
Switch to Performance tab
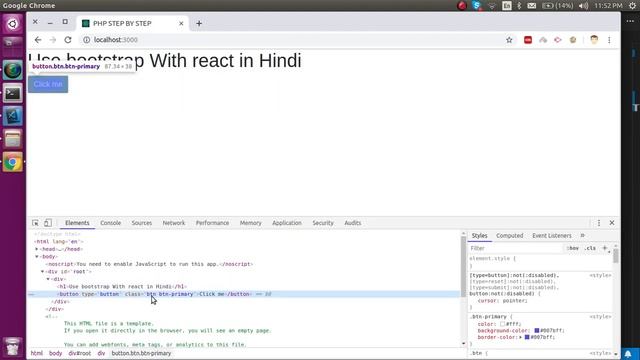[x=212, y=223]
